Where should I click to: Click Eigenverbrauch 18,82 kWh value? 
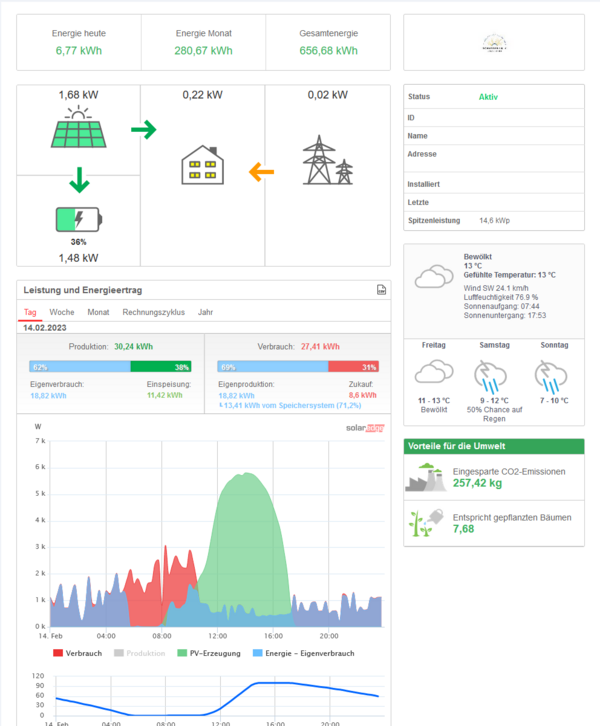(x=48, y=396)
